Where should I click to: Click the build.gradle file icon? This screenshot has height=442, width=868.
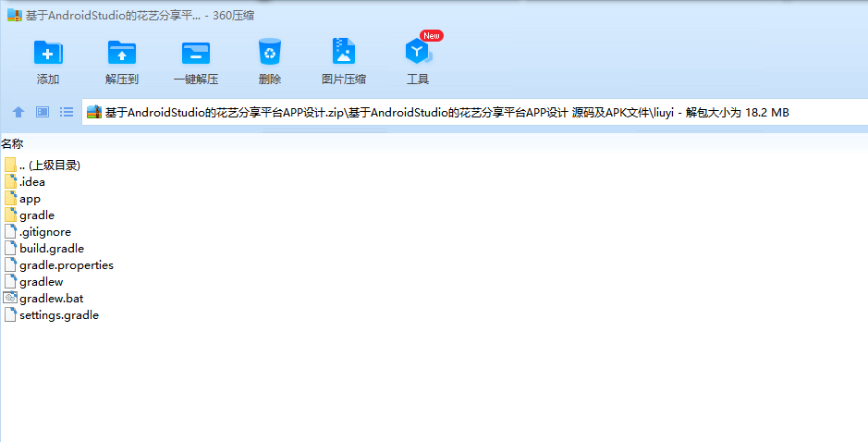pos(10,248)
